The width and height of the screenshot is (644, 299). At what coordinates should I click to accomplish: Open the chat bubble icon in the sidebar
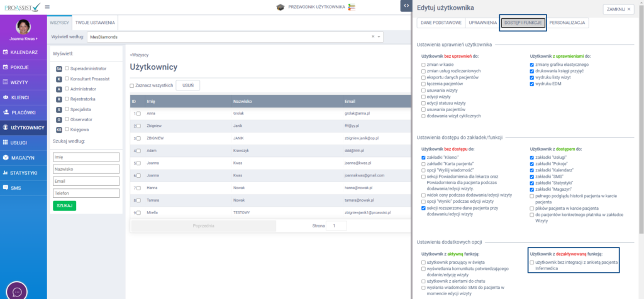click(x=18, y=291)
